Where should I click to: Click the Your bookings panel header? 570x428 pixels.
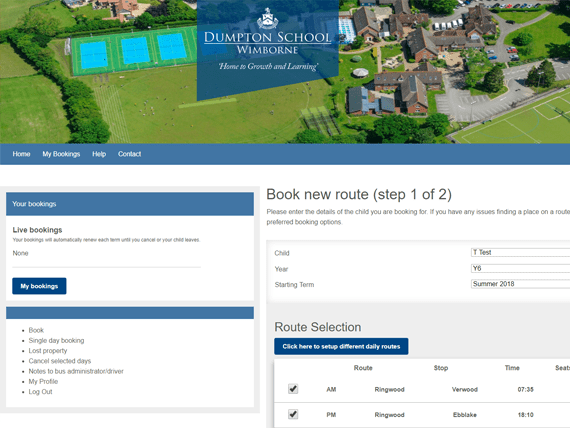[130, 204]
